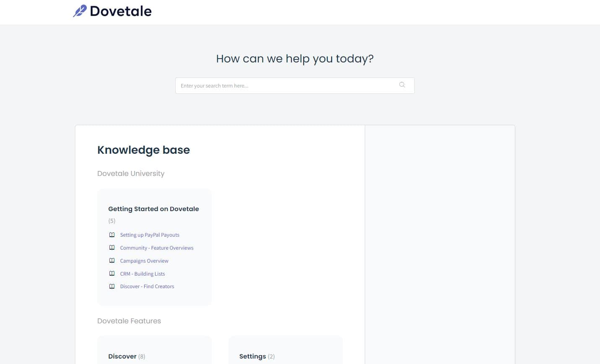Open the Community - Feature Overviews article
The image size is (600, 364).
(156, 248)
